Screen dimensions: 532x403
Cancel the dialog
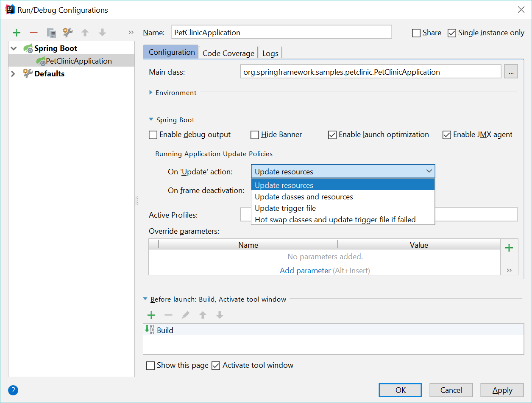click(451, 390)
